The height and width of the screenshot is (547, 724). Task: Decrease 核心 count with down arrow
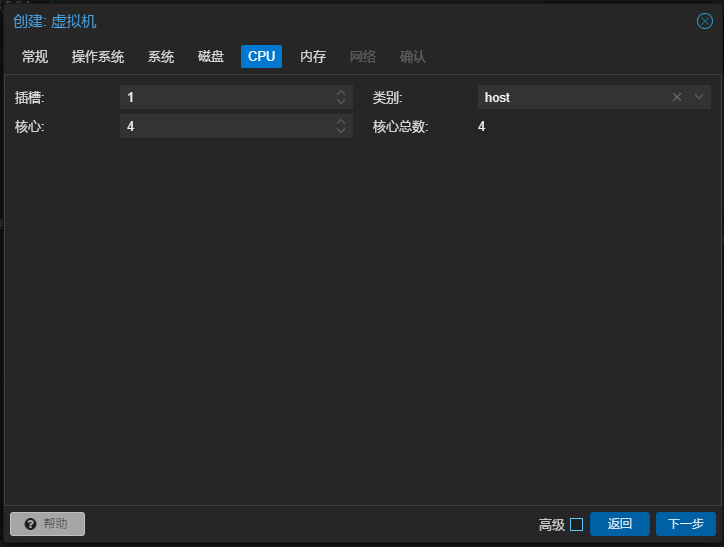pos(341,131)
